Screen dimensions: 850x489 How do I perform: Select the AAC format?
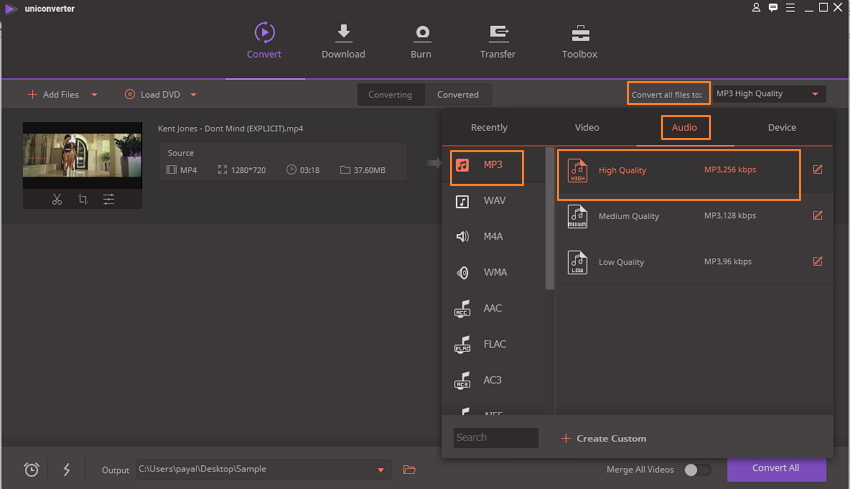pyautogui.click(x=493, y=308)
